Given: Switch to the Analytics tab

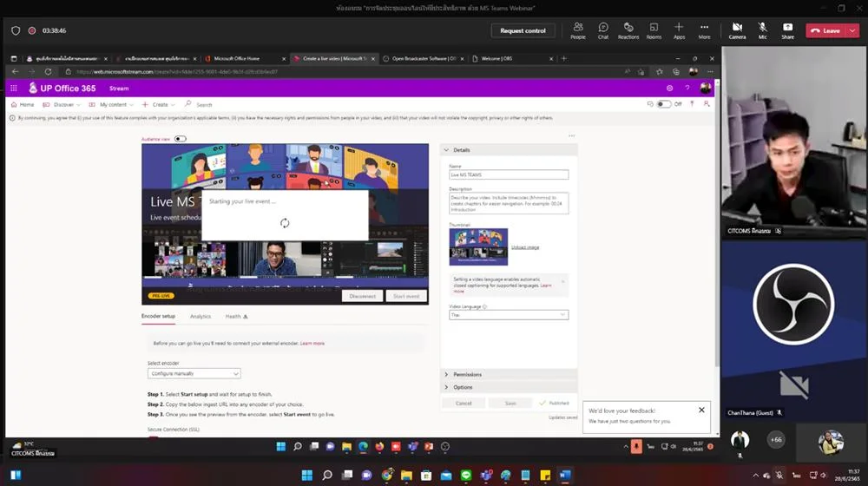Looking at the screenshot, I should [x=201, y=317].
